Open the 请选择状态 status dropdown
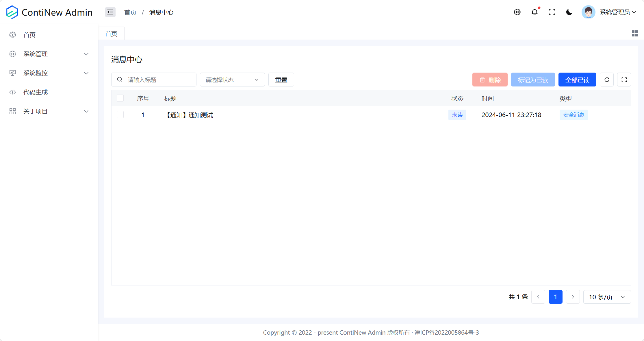Screen dimensions: 644x341 232,80
